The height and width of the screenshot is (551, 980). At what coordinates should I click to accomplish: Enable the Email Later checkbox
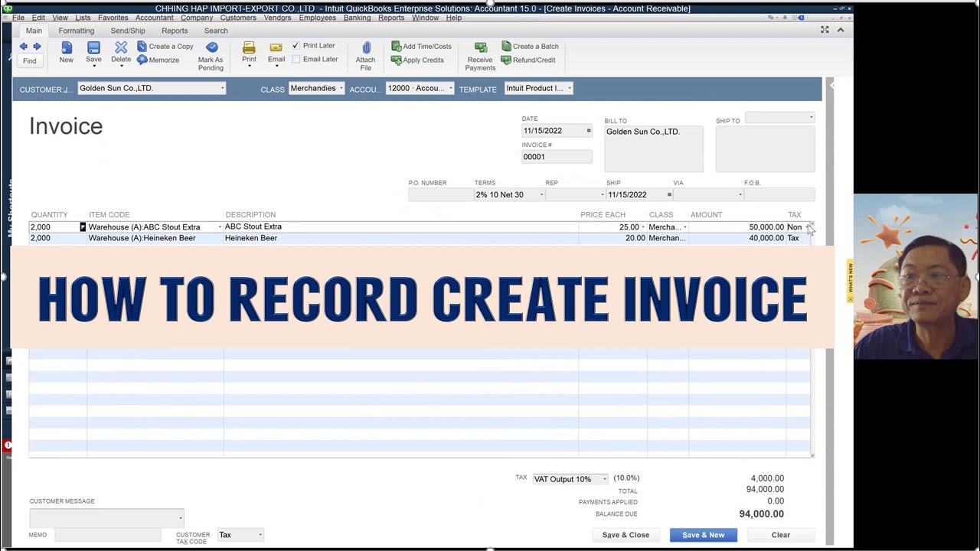[296, 60]
